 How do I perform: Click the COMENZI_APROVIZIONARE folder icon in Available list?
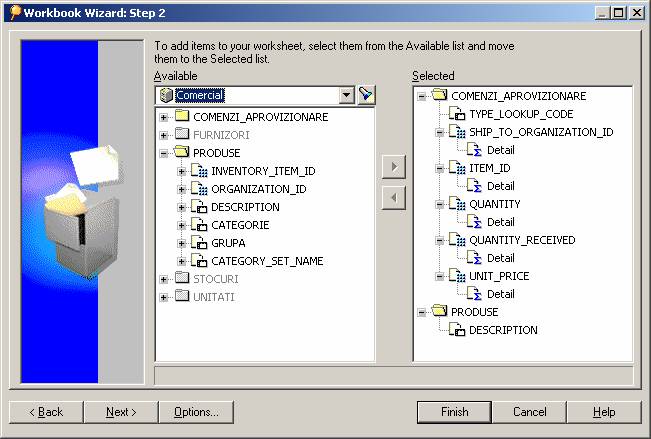coord(182,117)
